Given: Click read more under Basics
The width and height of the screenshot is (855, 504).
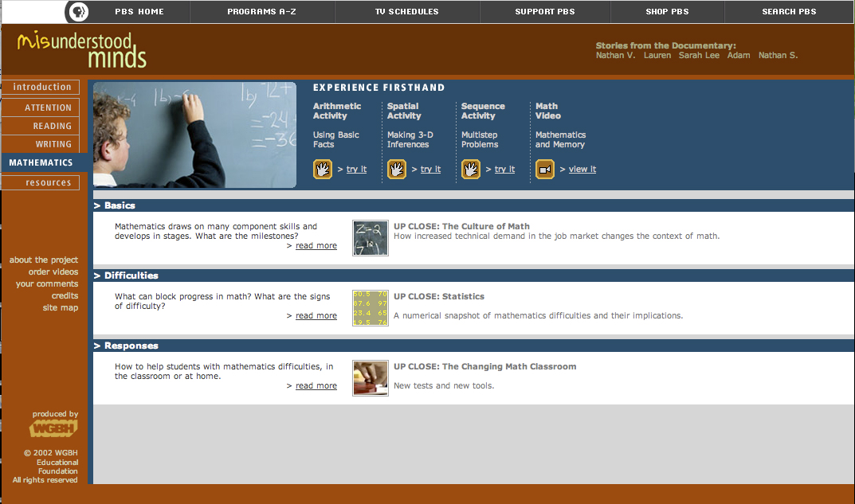Looking at the screenshot, I should 316,246.
